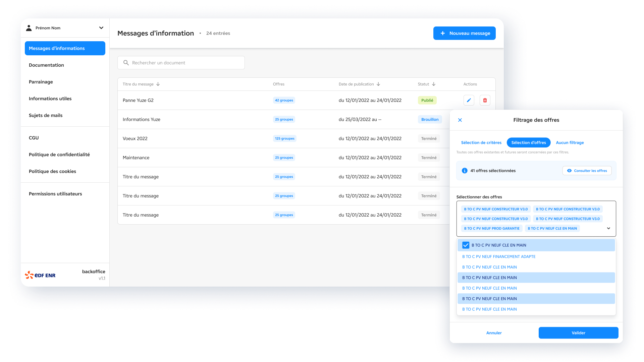
Task: Sort by Date de publication arrow
Action: click(378, 84)
